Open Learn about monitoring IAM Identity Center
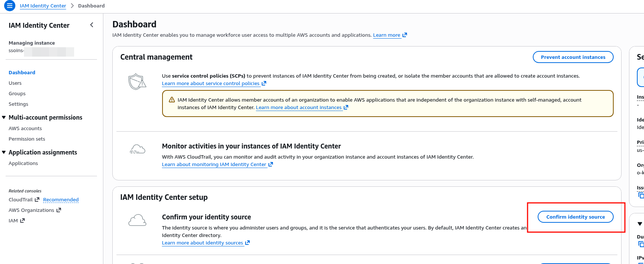 click(x=214, y=164)
